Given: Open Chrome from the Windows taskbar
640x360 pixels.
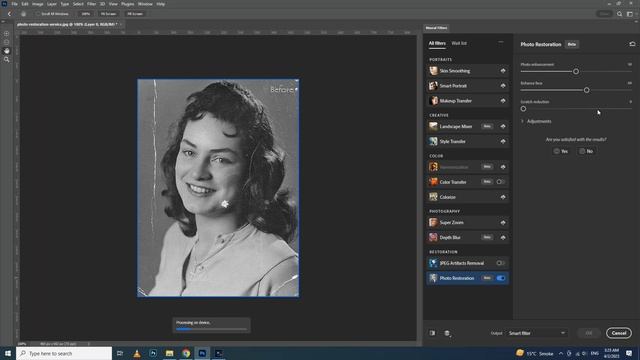Looking at the screenshot, I should coord(186,353).
